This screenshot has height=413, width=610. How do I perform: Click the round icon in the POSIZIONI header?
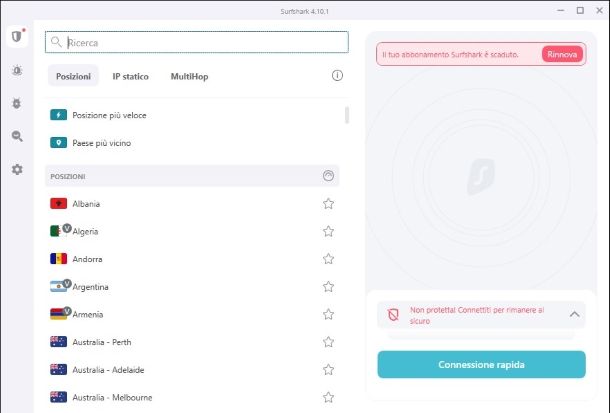click(328, 176)
